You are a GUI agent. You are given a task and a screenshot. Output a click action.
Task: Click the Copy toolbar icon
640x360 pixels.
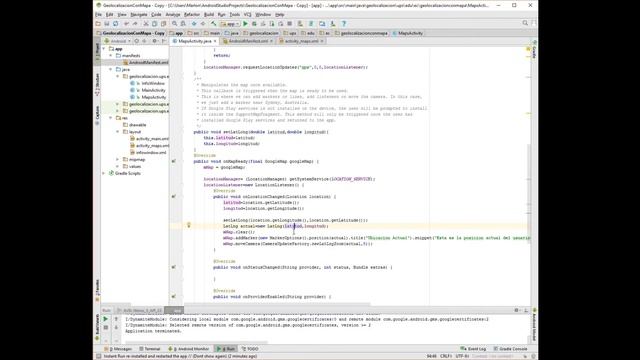(154, 24)
